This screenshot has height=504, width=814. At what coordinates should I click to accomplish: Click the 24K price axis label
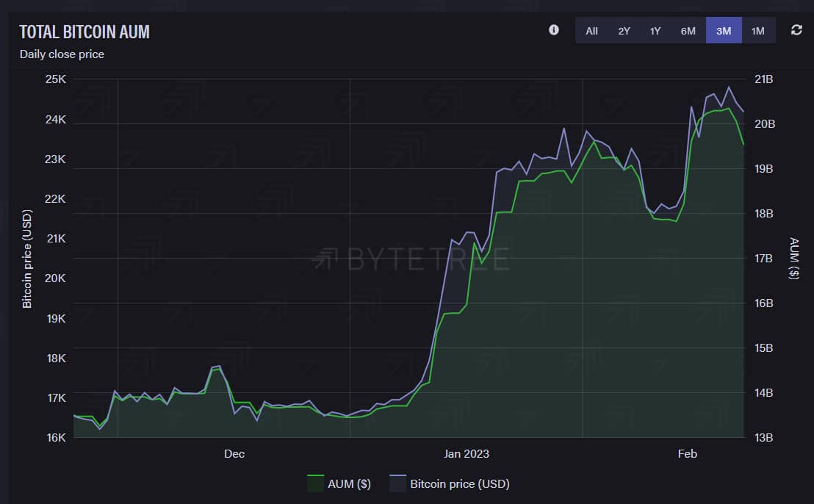pyautogui.click(x=56, y=119)
